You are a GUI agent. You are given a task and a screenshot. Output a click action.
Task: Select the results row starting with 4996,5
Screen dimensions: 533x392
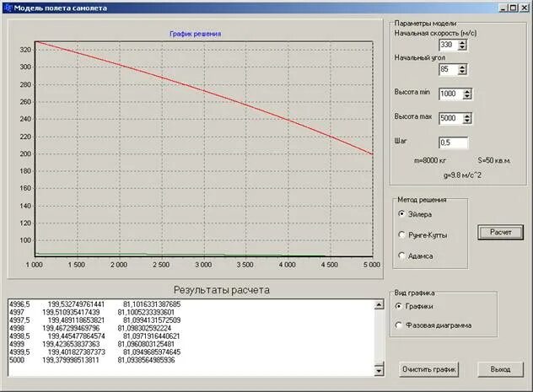[x=95, y=304]
